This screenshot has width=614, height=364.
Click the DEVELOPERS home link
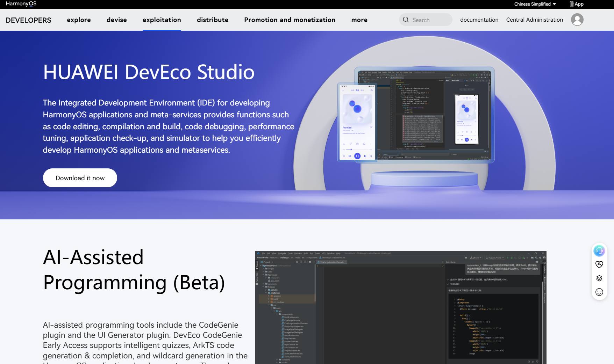coord(28,20)
